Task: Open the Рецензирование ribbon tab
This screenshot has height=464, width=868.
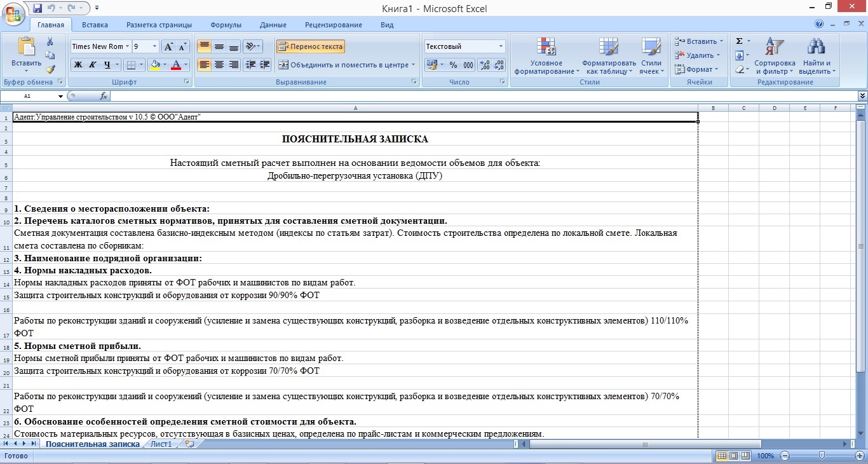Action: pyautogui.click(x=334, y=25)
